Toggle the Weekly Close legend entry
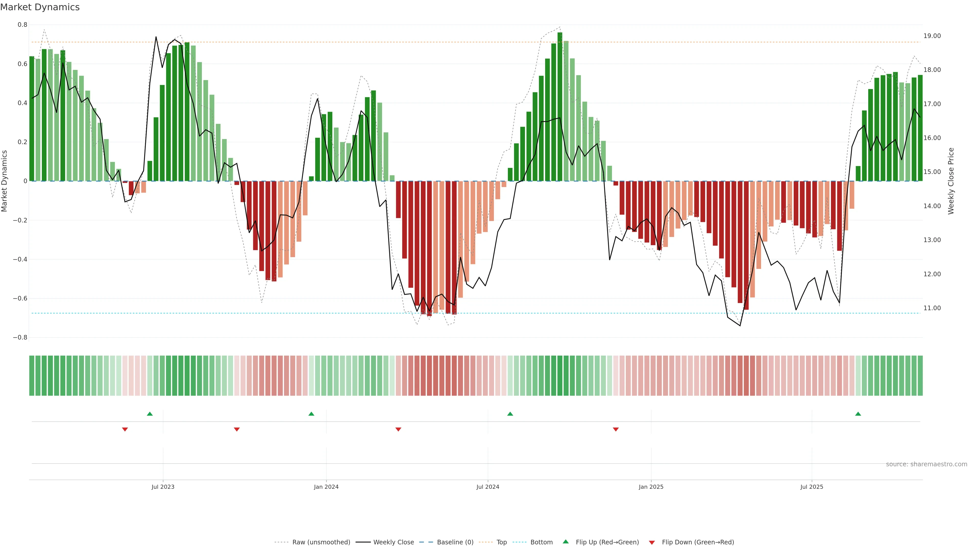 click(393, 542)
